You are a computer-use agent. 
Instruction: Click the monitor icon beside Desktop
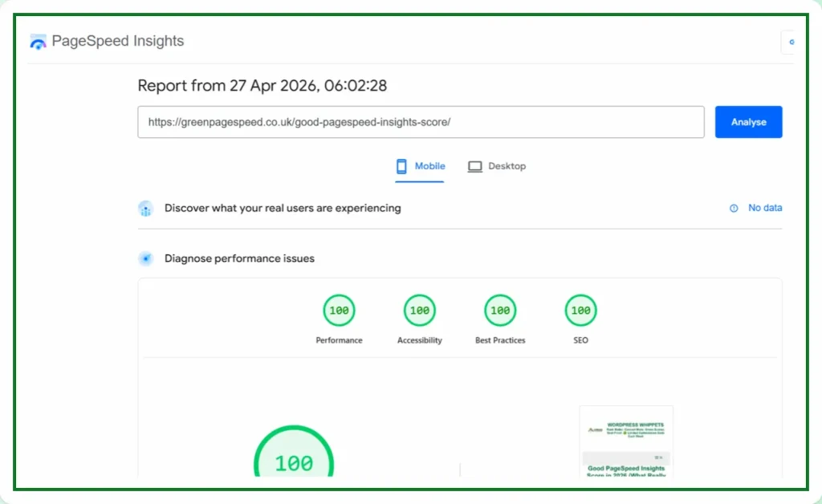click(x=474, y=166)
